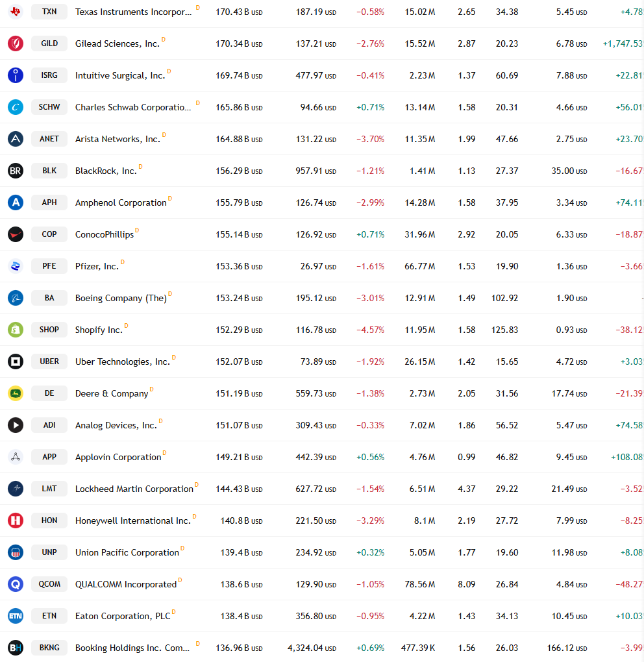Open Charles Schwab Corporation company link
Viewport: 644px width, 662px height.
[x=133, y=107]
